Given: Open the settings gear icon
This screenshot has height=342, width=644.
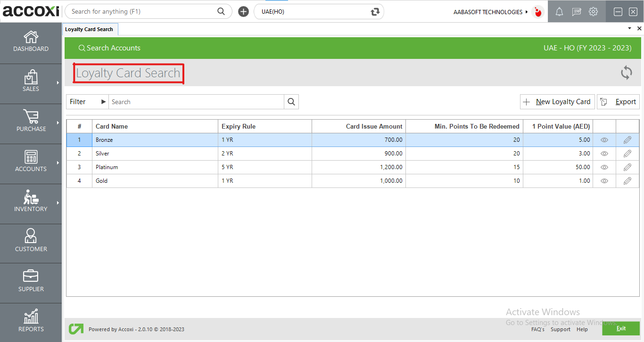Looking at the screenshot, I should pos(593,12).
